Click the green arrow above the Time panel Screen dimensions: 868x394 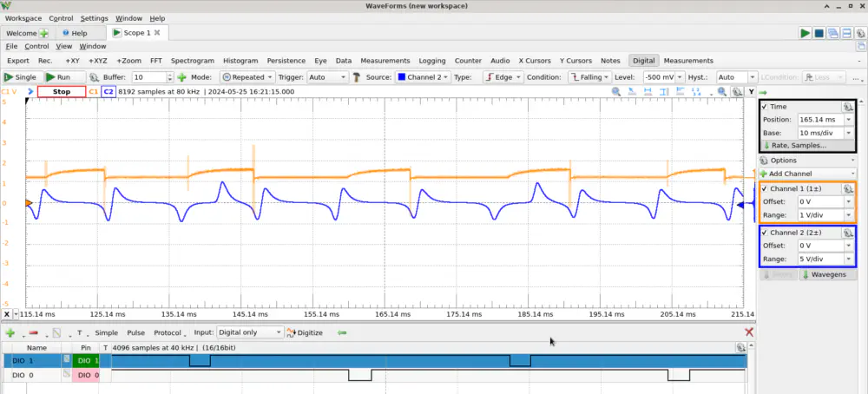pyautogui.click(x=763, y=92)
